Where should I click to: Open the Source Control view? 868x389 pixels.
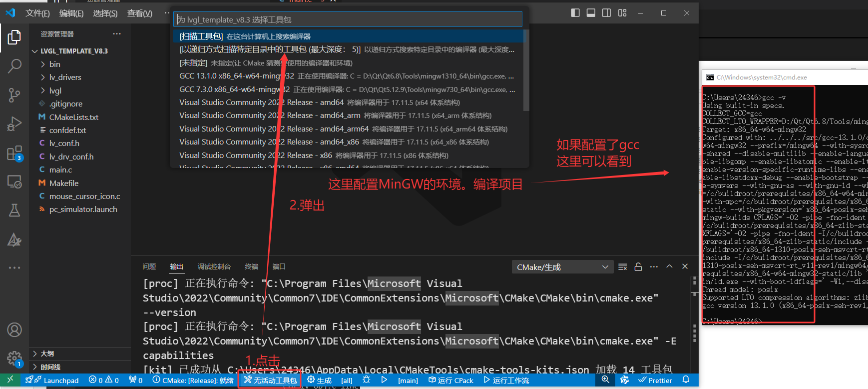click(14, 95)
